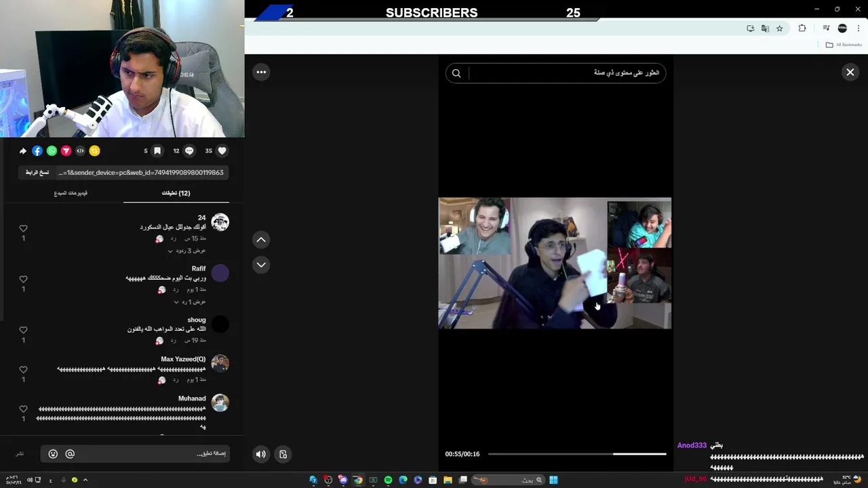Image resolution: width=868 pixels, height=488 pixels.
Task: Open the taskbar volume control
Action: pos(30,480)
